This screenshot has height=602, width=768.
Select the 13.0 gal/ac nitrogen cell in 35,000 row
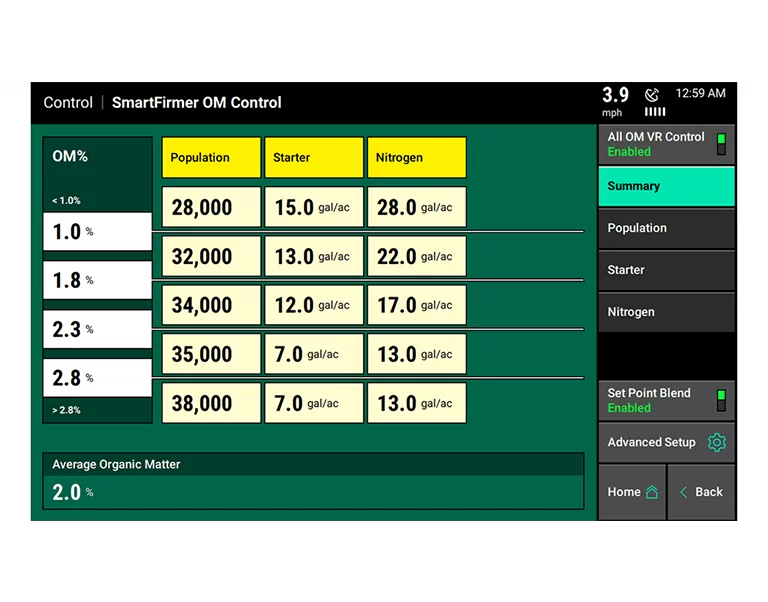pyautogui.click(x=417, y=354)
